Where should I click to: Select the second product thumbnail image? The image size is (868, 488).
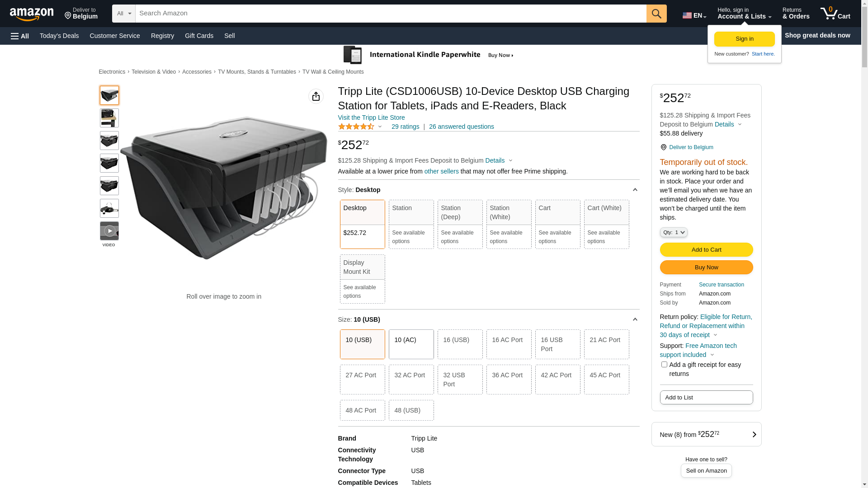pos(109,118)
